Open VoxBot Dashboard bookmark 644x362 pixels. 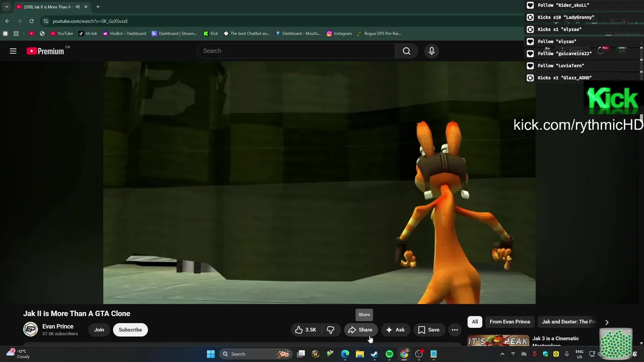point(124,34)
